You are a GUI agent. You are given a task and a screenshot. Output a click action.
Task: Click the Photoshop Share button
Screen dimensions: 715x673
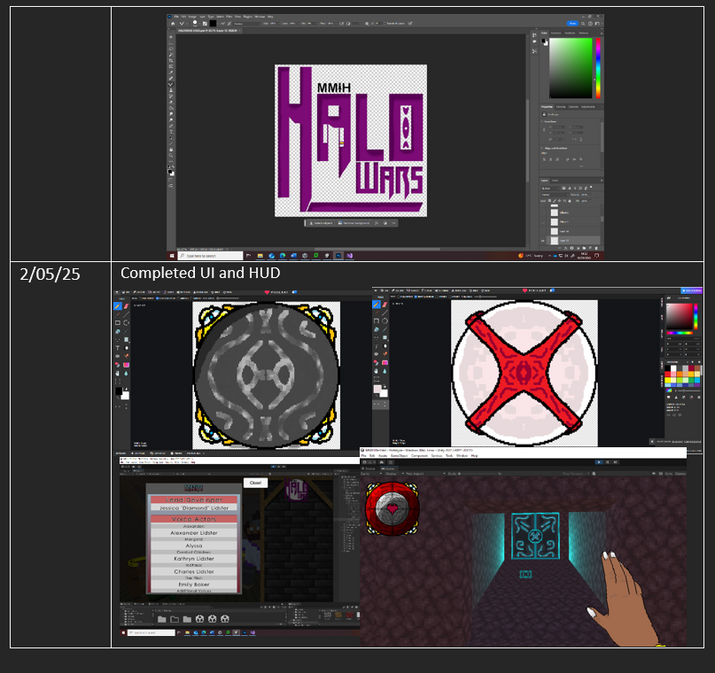tap(573, 23)
